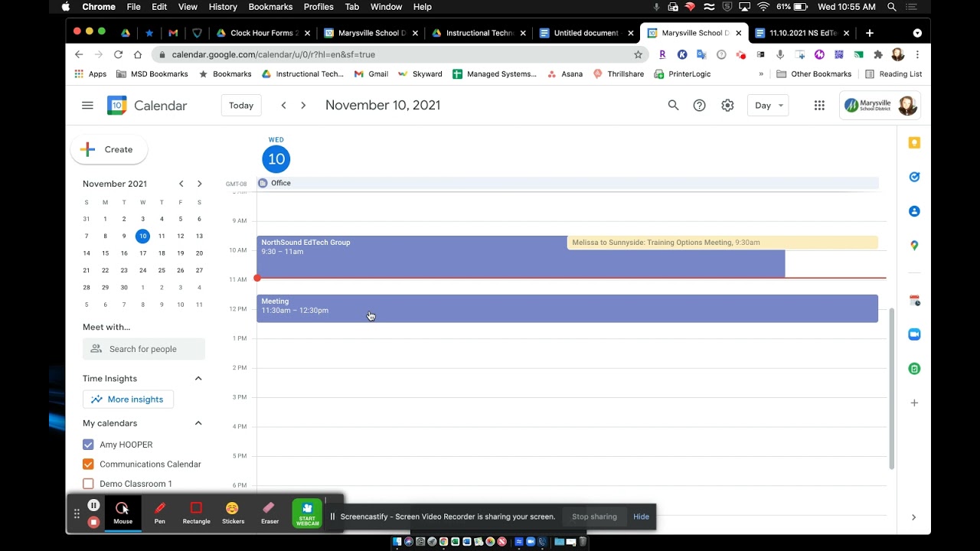This screenshot has width=980, height=551.
Task: Open the Day view switcher dropdown
Action: (768, 106)
